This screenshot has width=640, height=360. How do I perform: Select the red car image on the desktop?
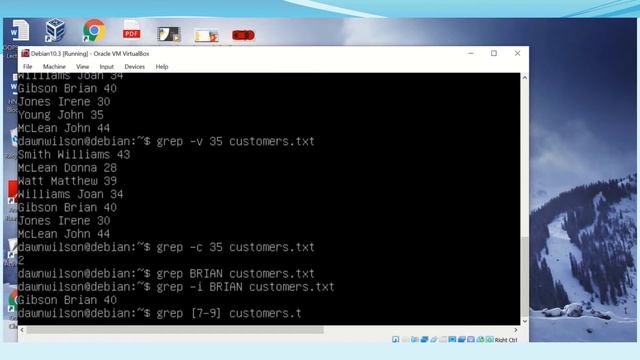coord(243,35)
